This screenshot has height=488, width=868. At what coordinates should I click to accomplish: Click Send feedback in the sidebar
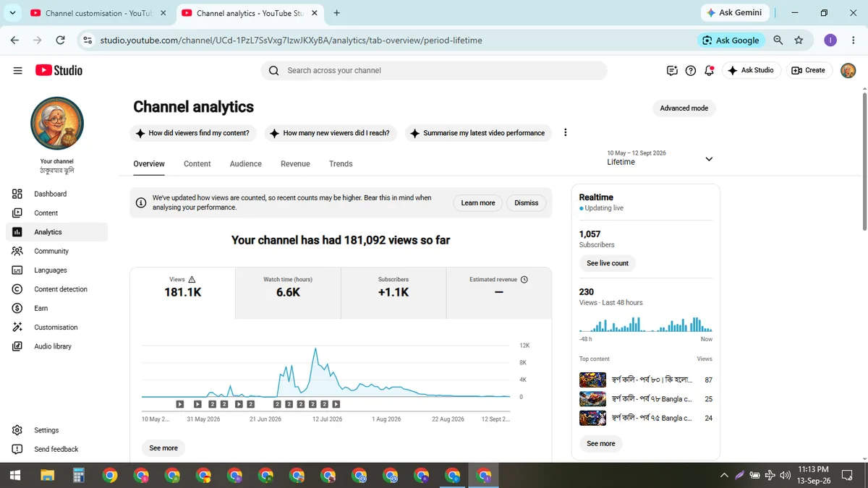(x=56, y=449)
